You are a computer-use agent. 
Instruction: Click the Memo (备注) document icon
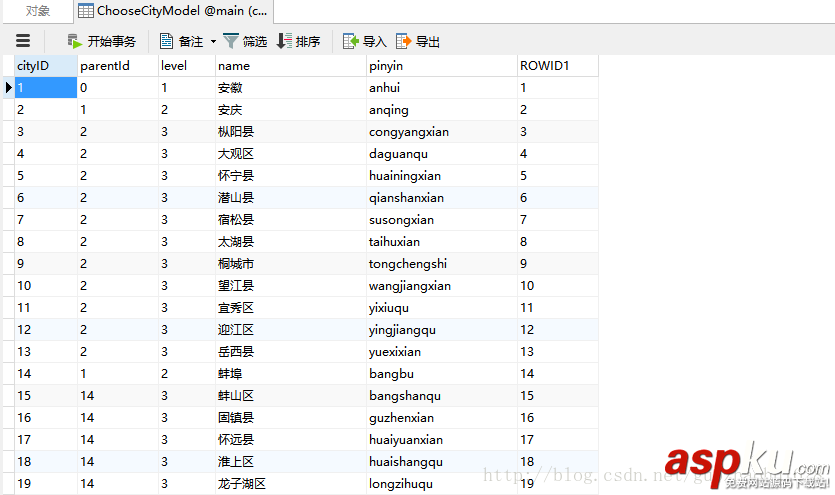click(x=167, y=41)
